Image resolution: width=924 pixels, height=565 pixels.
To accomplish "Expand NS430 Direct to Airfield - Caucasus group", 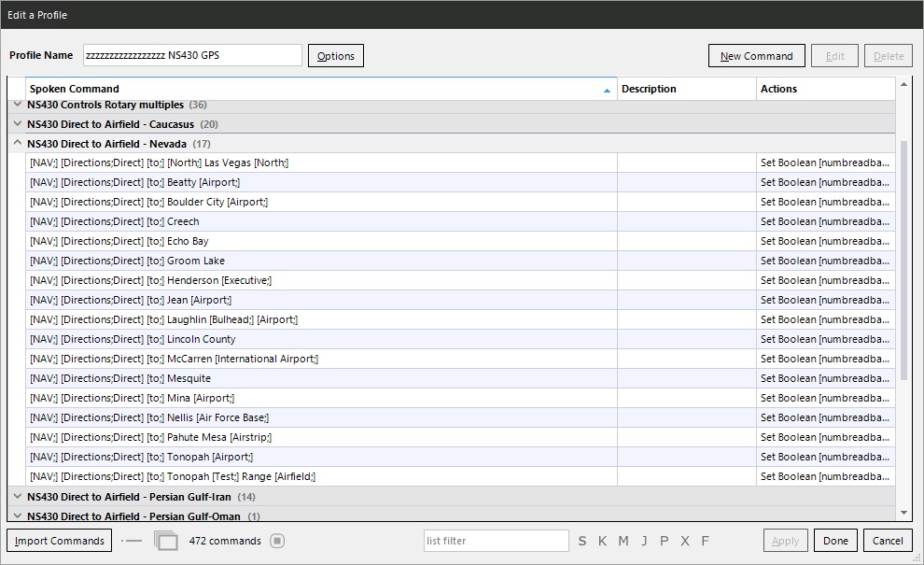I will [17, 124].
